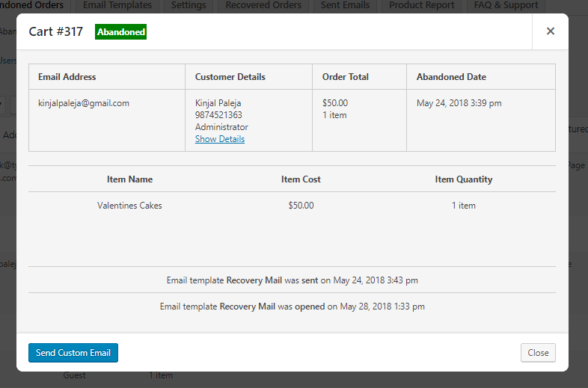The height and width of the screenshot is (388, 588).
Task: Click the Item Cost column header
Action: (301, 179)
